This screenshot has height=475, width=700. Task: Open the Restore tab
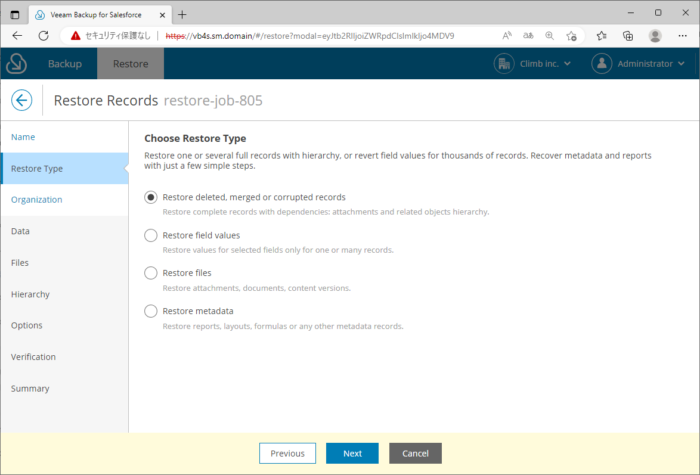130,64
